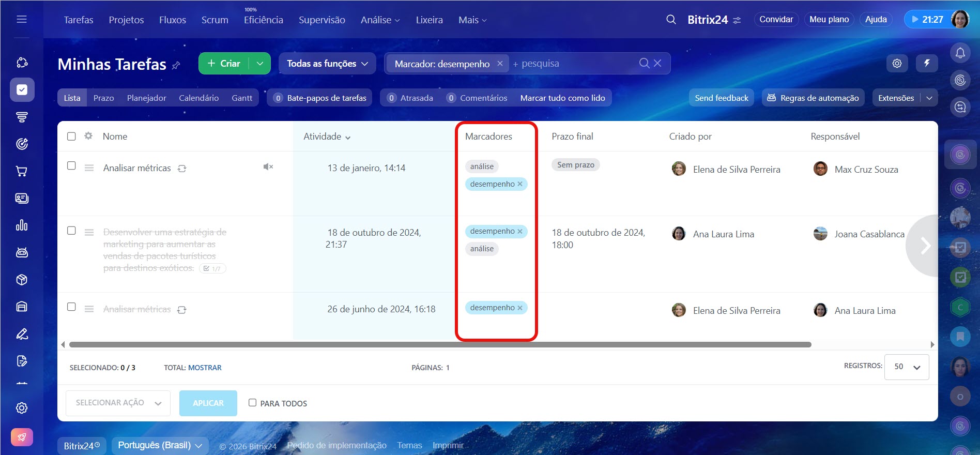980x455 pixels.
Task: Pin the Minhas Tarefas page
Action: coord(176,65)
